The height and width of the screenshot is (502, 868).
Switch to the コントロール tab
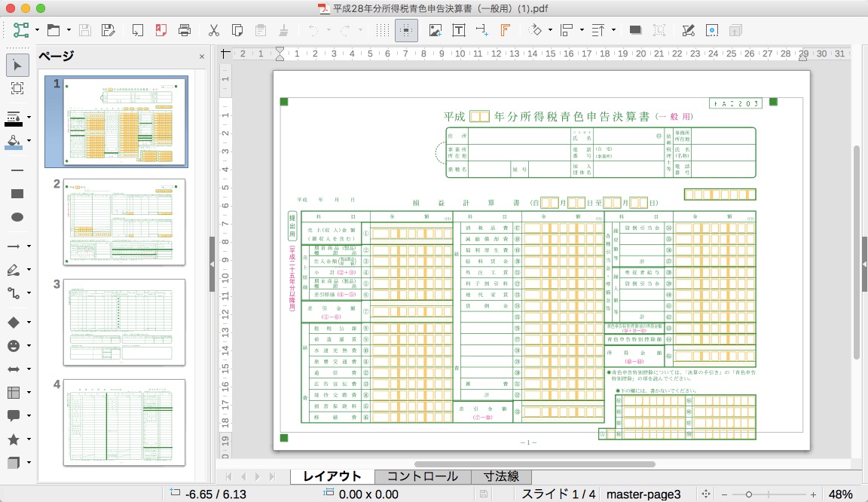click(x=423, y=476)
